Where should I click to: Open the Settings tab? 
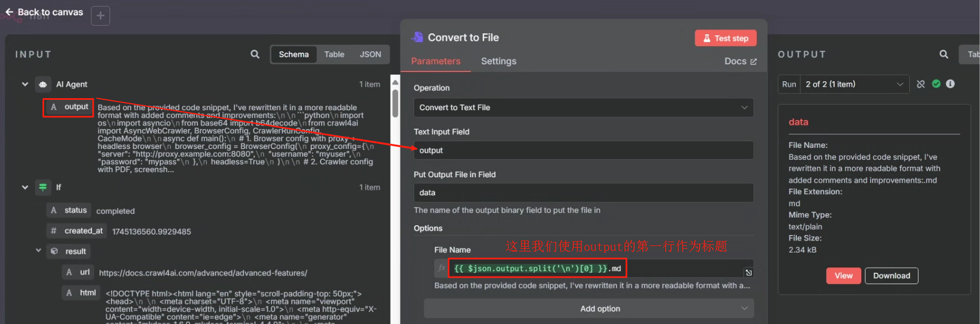[498, 61]
